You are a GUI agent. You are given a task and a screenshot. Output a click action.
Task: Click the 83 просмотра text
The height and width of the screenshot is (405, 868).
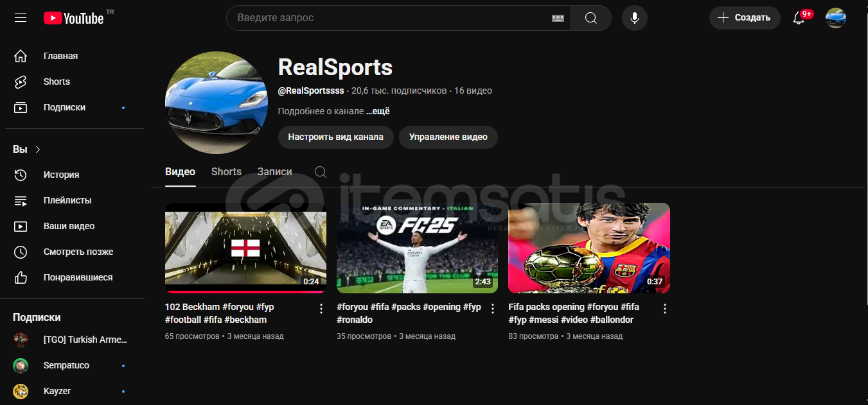[x=533, y=336]
